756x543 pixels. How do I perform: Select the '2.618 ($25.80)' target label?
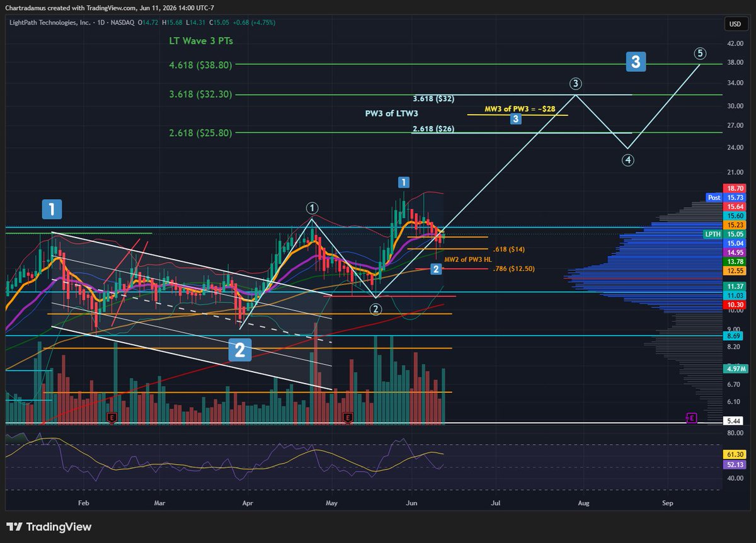[x=200, y=133]
